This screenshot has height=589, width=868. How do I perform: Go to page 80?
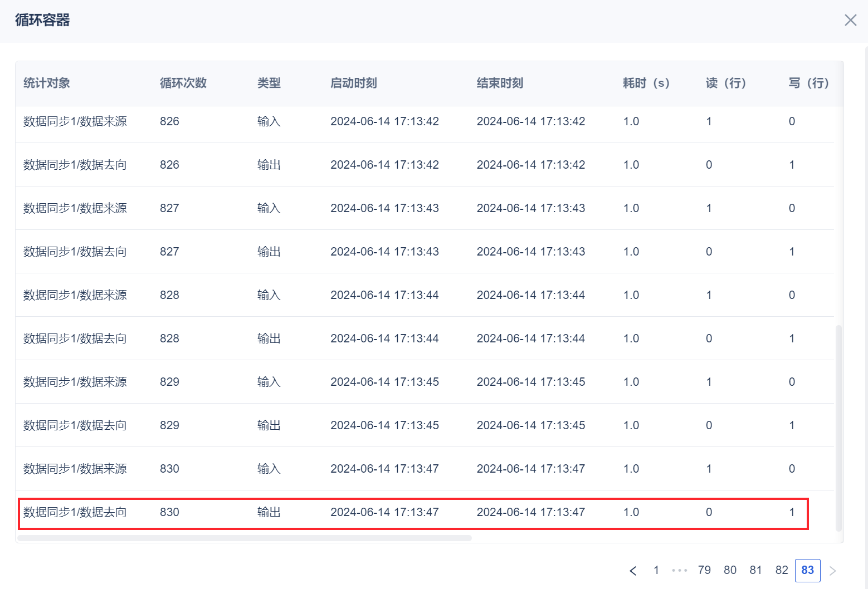pyautogui.click(x=730, y=570)
